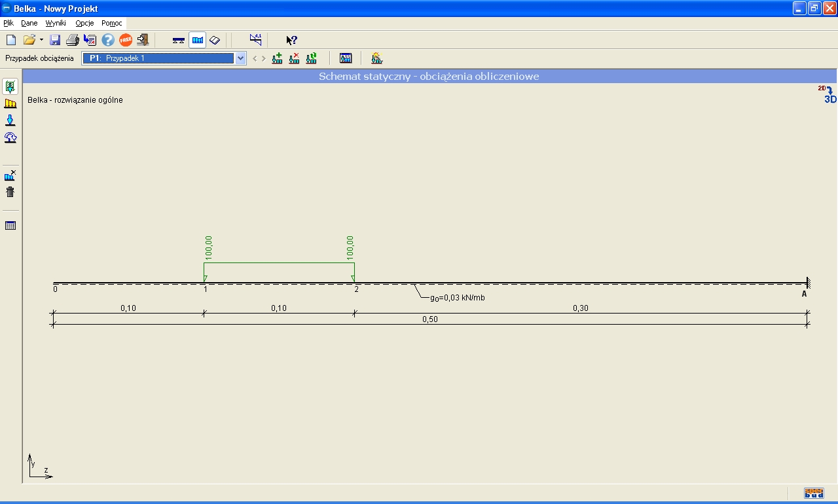838x504 pixels.
Task: Switch view with the 2D to 3D button
Action: 827,95
